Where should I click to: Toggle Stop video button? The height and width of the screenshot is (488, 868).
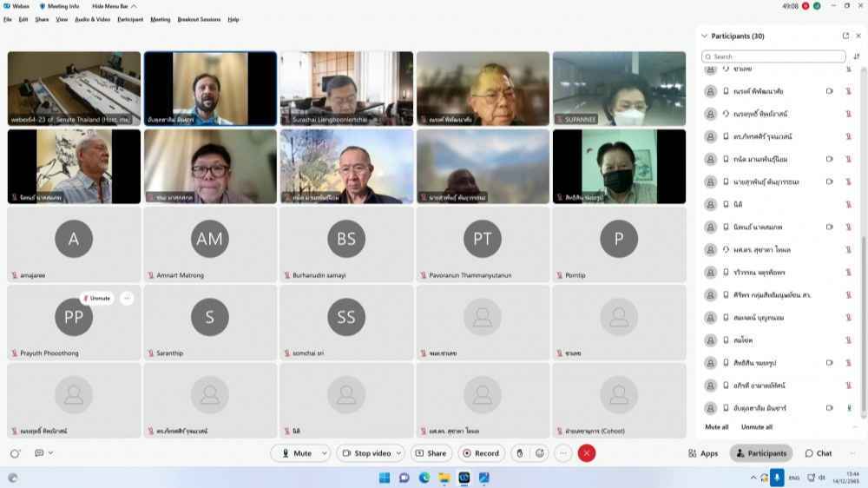[x=366, y=453]
